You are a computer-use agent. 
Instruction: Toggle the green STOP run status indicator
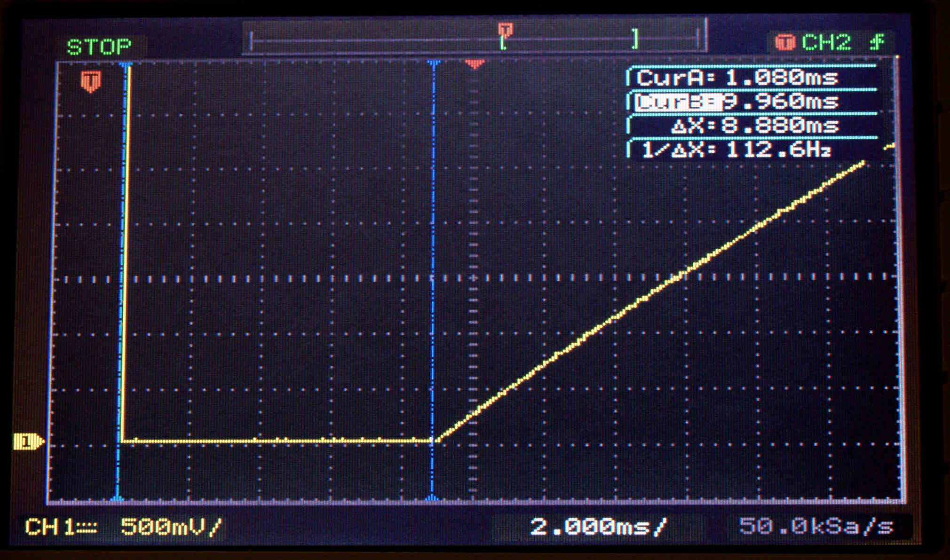[99, 47]
